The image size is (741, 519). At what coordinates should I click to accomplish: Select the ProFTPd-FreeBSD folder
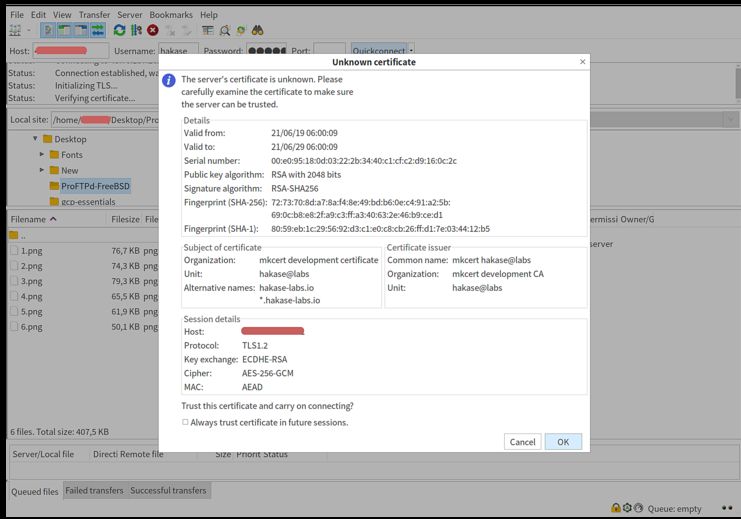[x=95, y=186]
